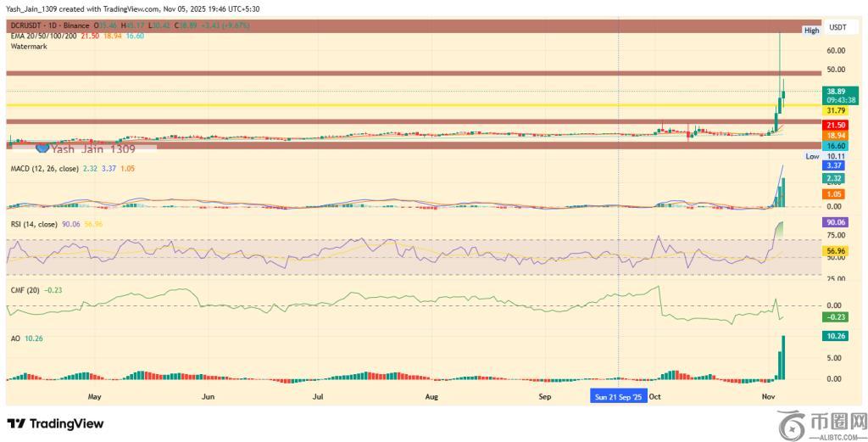This screenshot has height=442, width=868.
Task: Click the purple 90.06 RSI value tag
Action: coord(837,222)
